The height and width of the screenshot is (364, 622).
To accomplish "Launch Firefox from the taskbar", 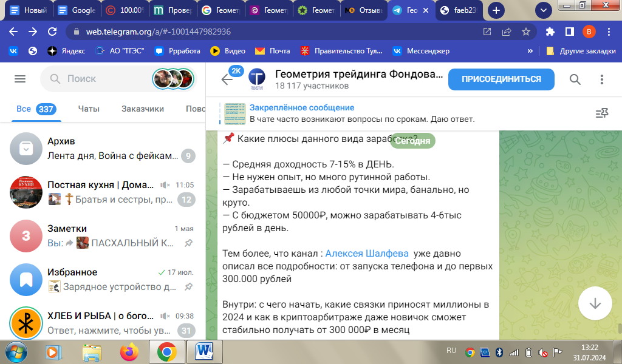I will (x=129, y=352).
